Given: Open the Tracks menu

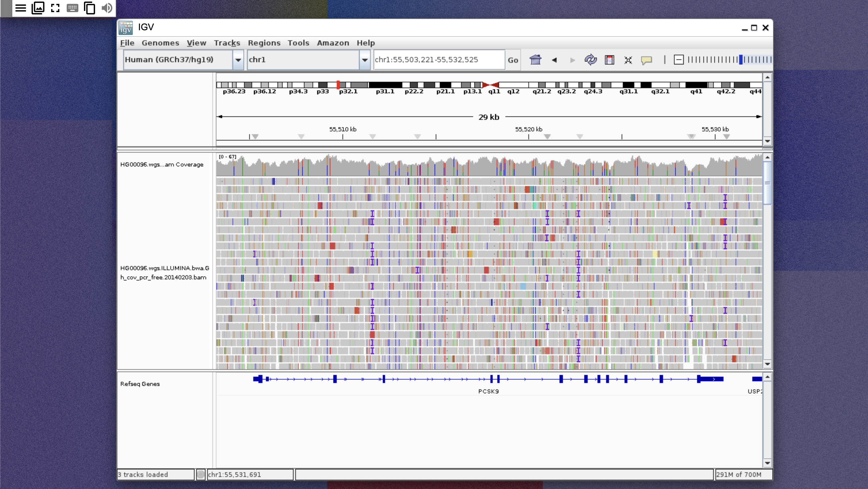Looking at the screenshot, I should pyautogui.click(x=227, y=43).
